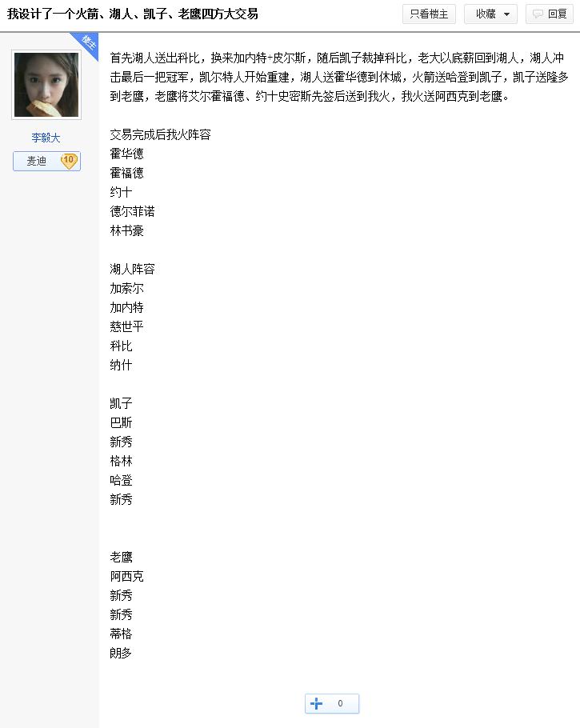This screenshot has height=728, width=580.
Task: Click the name 阿西克 under 老鹰
Action: (126, 576)
